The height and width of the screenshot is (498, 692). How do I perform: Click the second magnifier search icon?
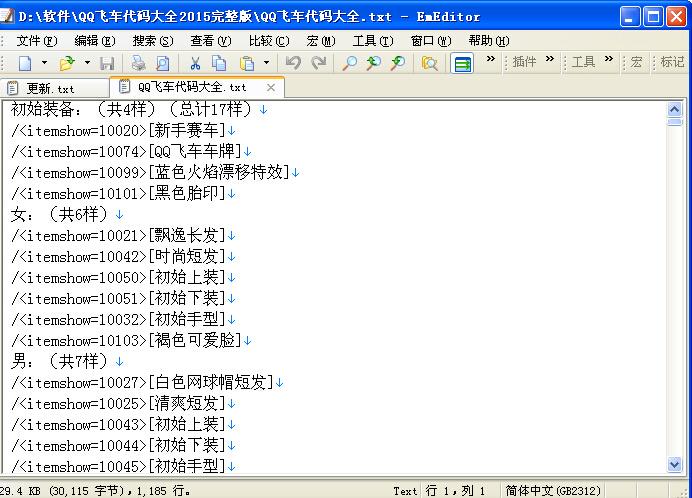click(x=374, y=63)
